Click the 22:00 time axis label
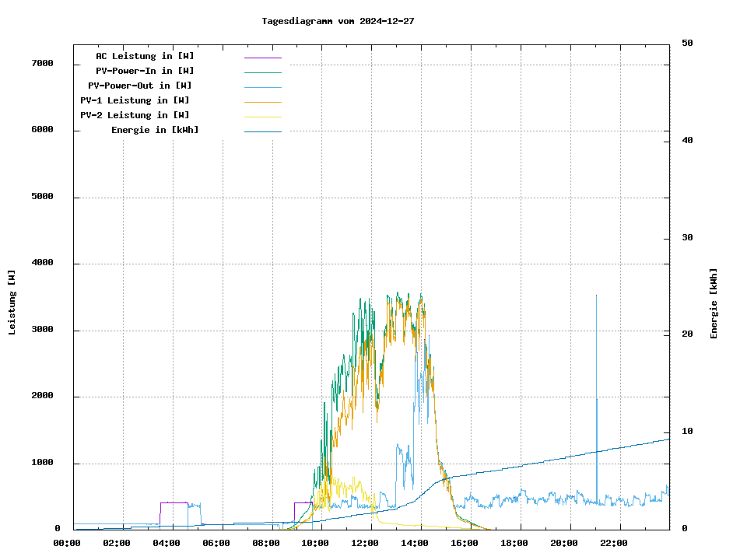The image size is (747, 560). pos(614,543)
